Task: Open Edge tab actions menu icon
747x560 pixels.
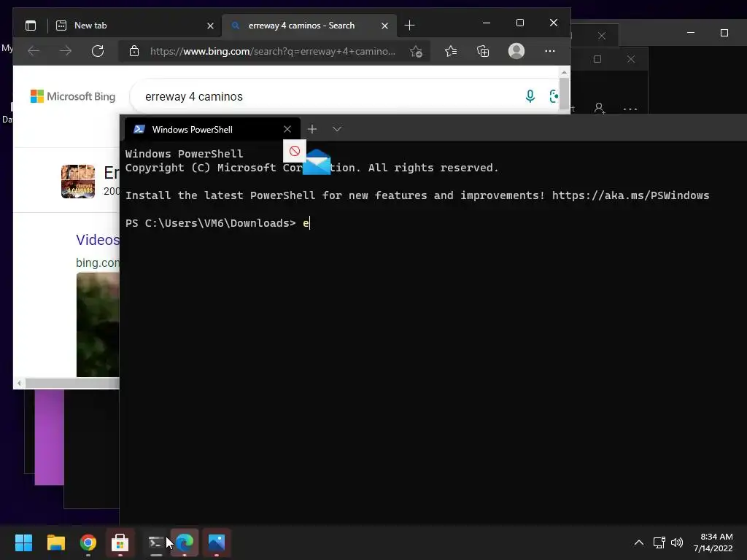Action: [31, 26]
